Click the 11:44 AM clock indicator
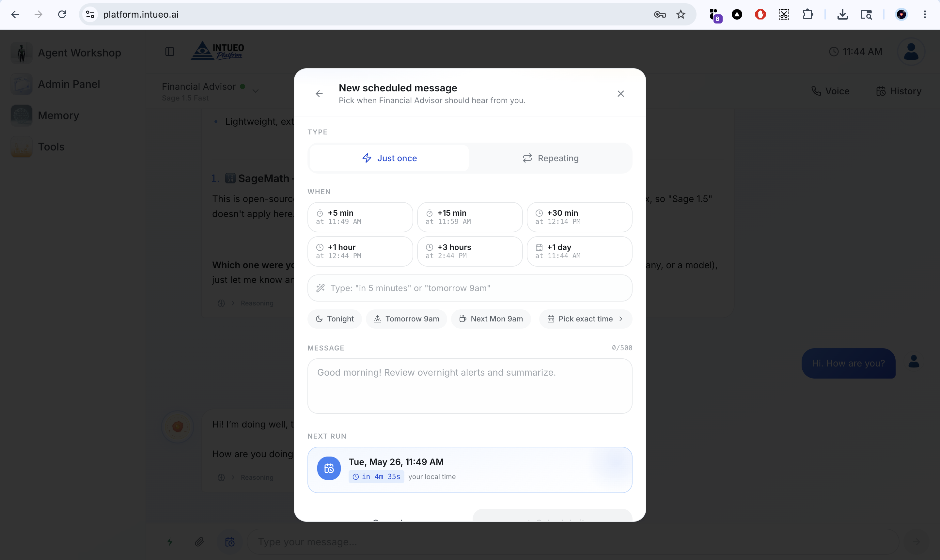 855,52
